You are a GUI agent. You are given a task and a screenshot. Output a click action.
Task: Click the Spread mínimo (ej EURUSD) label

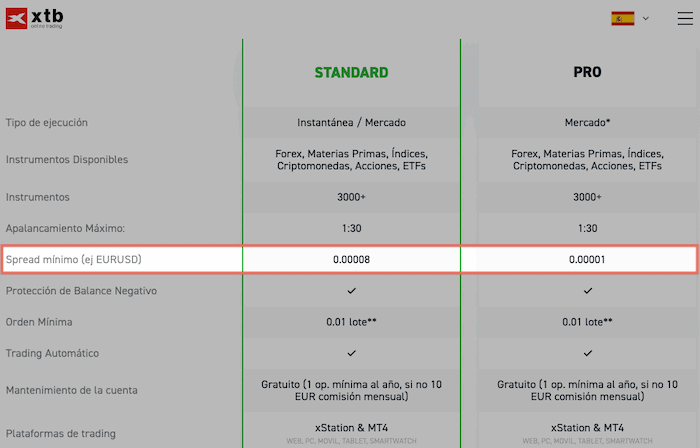[x=74, y=259]
